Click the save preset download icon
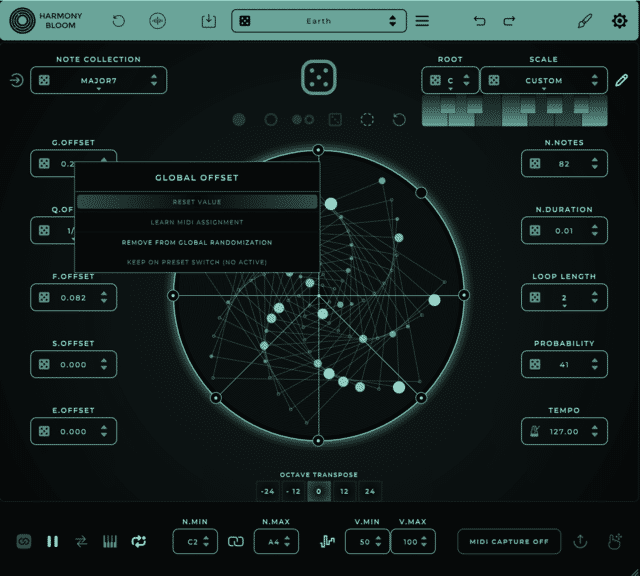 [x=209, y=21]
